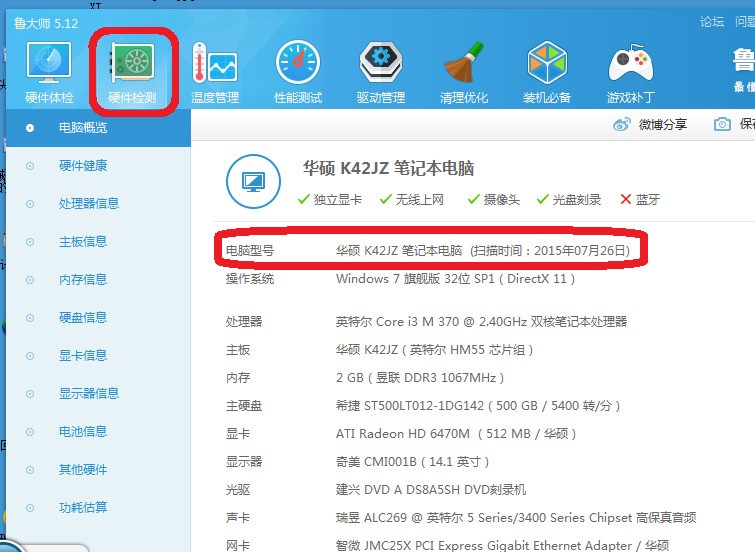Viewport: 755px width, 552px height.
Task: Open 功耗估算 sidebar item
Action: click(x=98, y=508)
